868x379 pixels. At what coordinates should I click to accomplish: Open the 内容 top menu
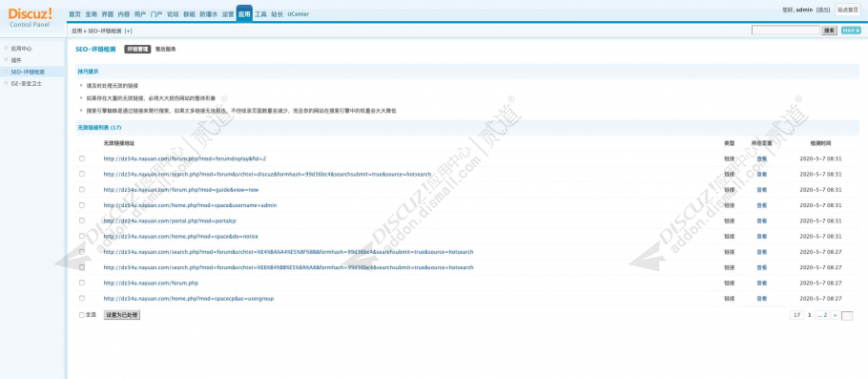point(124,14)
